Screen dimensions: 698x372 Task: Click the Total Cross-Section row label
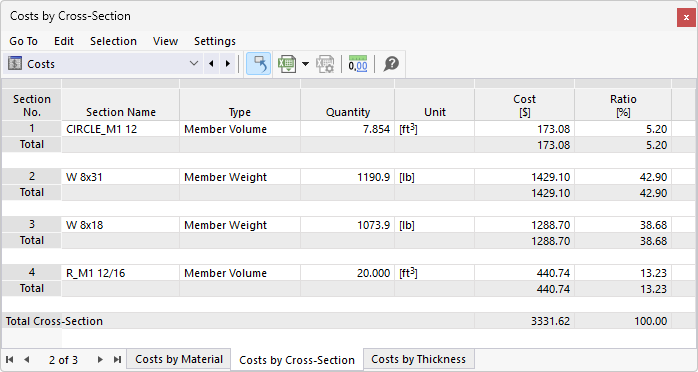coord(54,321)
